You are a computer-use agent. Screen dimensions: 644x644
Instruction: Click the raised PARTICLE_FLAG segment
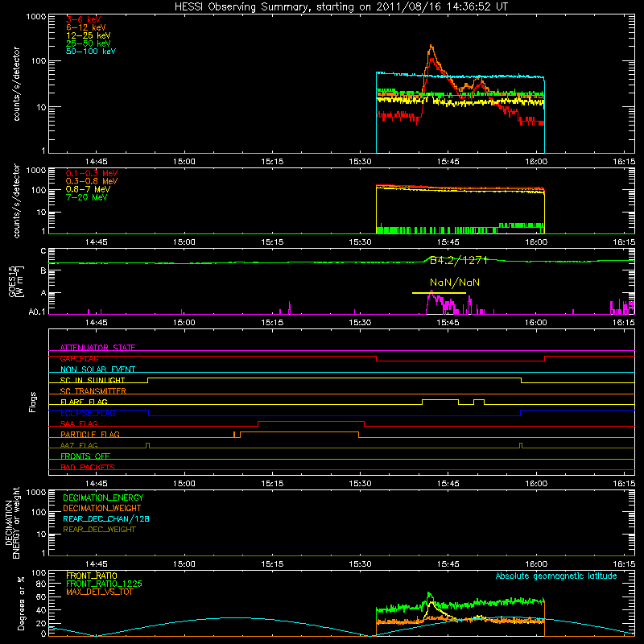(299, 432)
